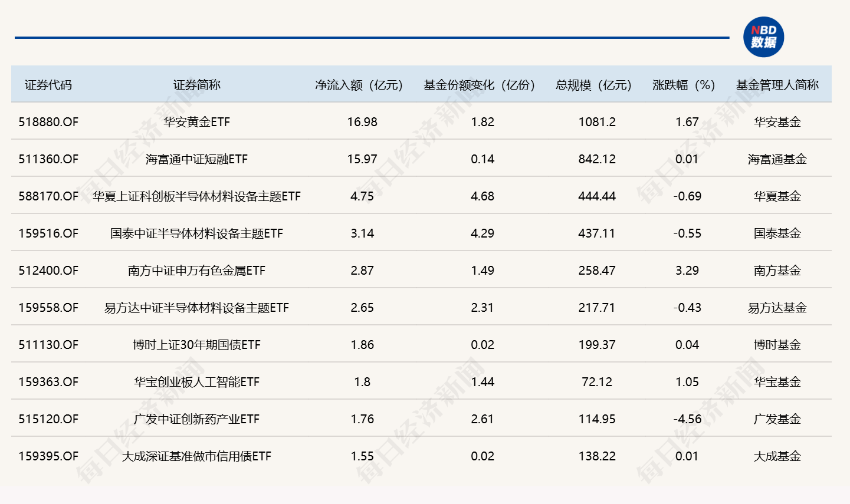The height and width of the screenshot is (504, 850).
Task: Click share change value 4.29
Action: coord(483,233)
